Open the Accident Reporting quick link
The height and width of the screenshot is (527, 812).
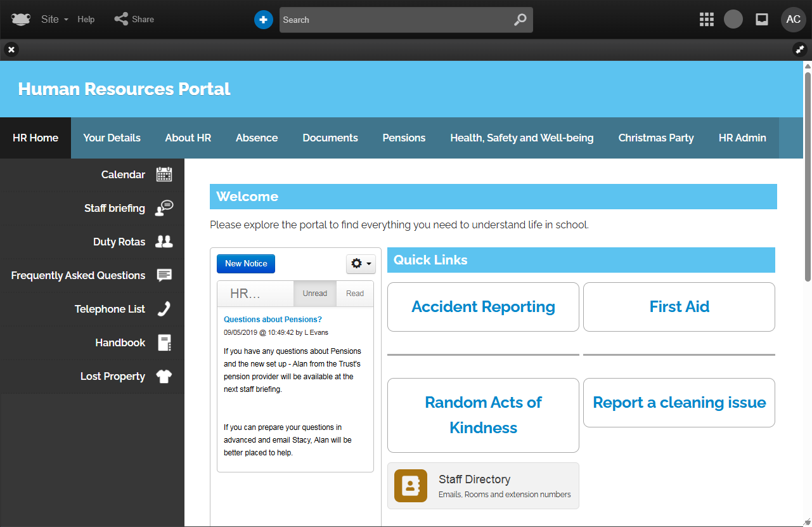[x=483, y=307]
